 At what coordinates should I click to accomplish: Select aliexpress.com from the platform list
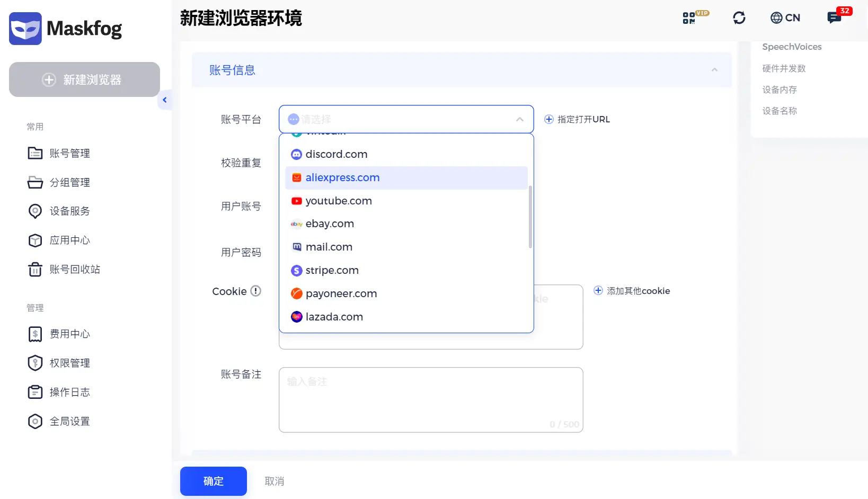(342, 177)
